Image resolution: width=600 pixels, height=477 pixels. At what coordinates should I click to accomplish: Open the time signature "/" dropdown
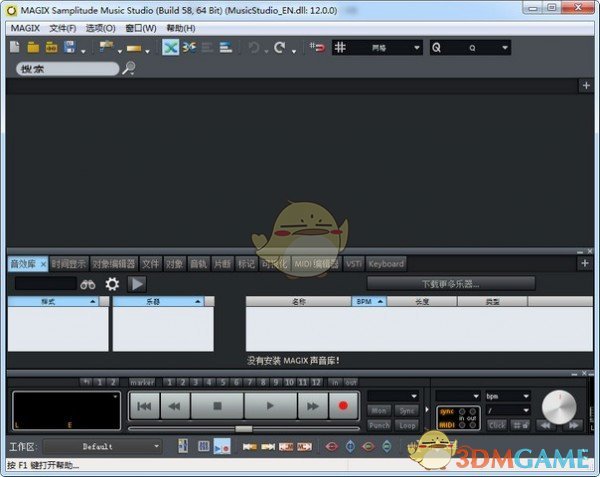(x=508, y=410)
